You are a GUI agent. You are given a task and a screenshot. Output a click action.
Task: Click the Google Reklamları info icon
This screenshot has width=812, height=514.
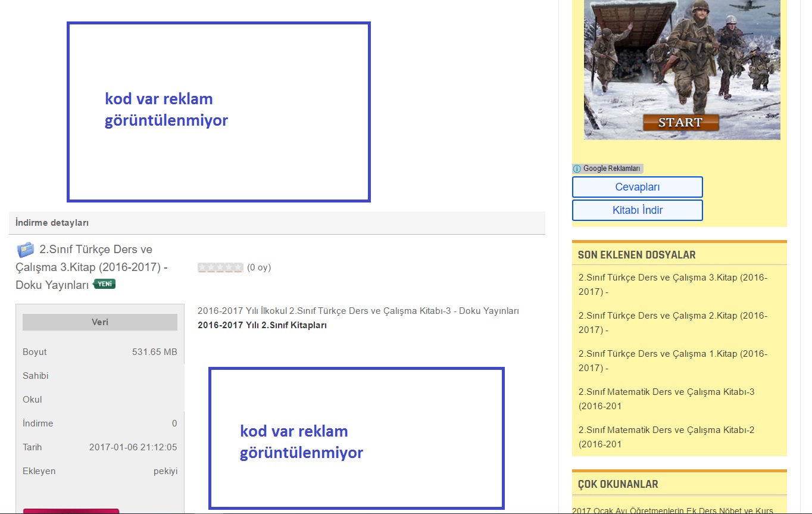pyautogui.click(x=577, y=169)
